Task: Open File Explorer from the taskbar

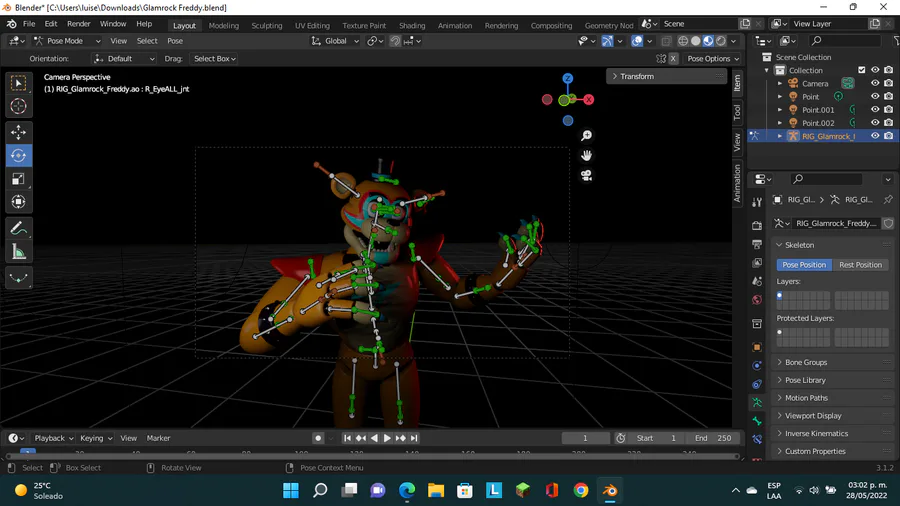Action: tap(436, 491)
